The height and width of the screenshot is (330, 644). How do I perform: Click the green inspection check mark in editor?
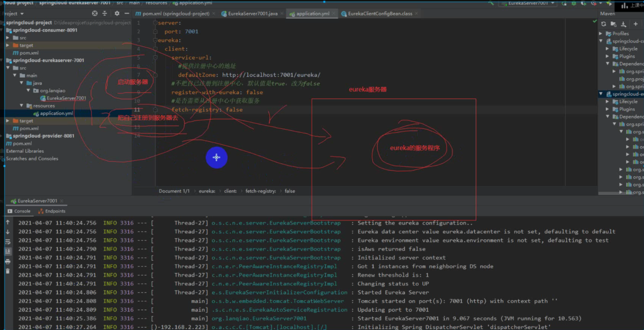coord(594,21)
